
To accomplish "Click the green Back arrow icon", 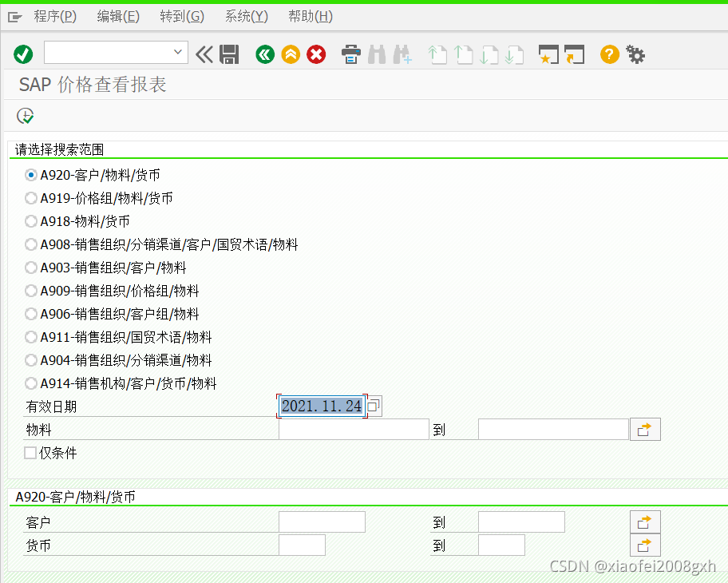I will (264, 54).
